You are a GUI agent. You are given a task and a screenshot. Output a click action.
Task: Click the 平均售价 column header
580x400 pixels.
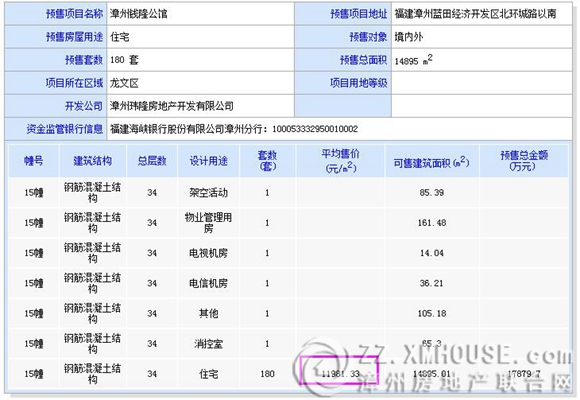click(341, 161)
